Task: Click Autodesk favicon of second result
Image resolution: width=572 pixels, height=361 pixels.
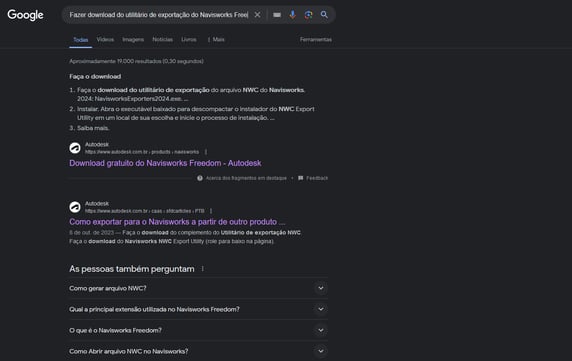Action: (x=75, y=207)
